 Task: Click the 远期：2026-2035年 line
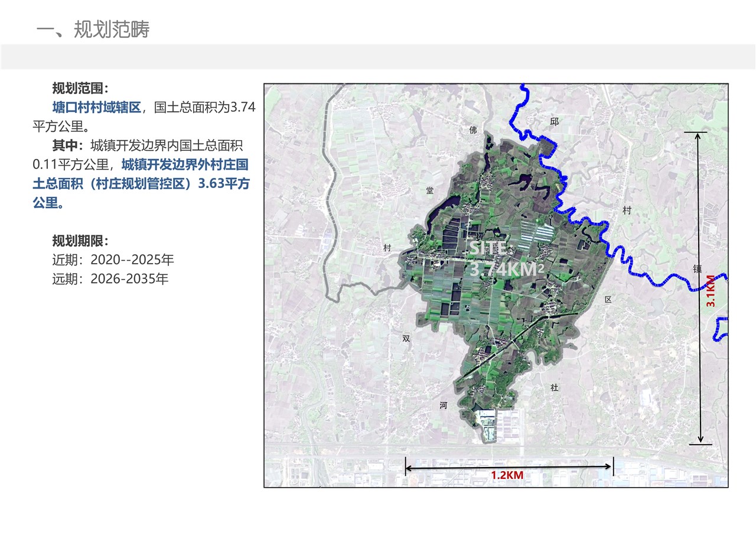110,279
